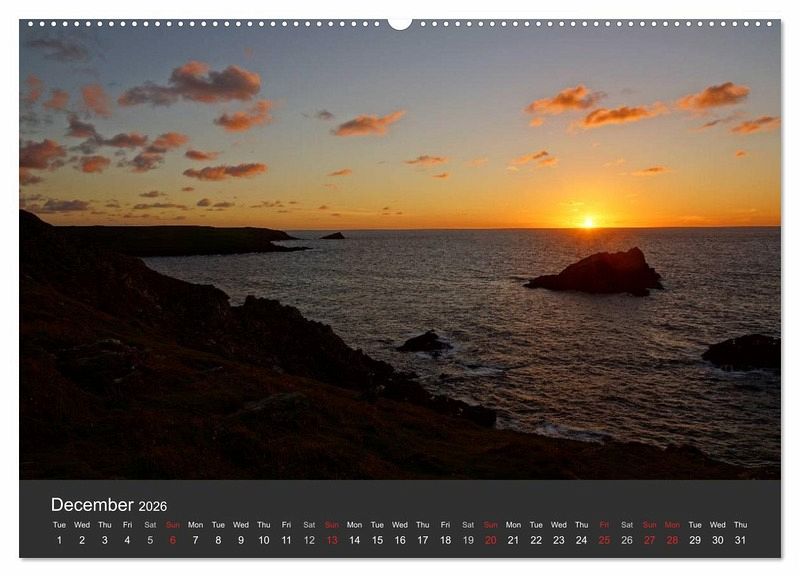
Task: Select date 15 in the calendar
Action: (377, 540)
